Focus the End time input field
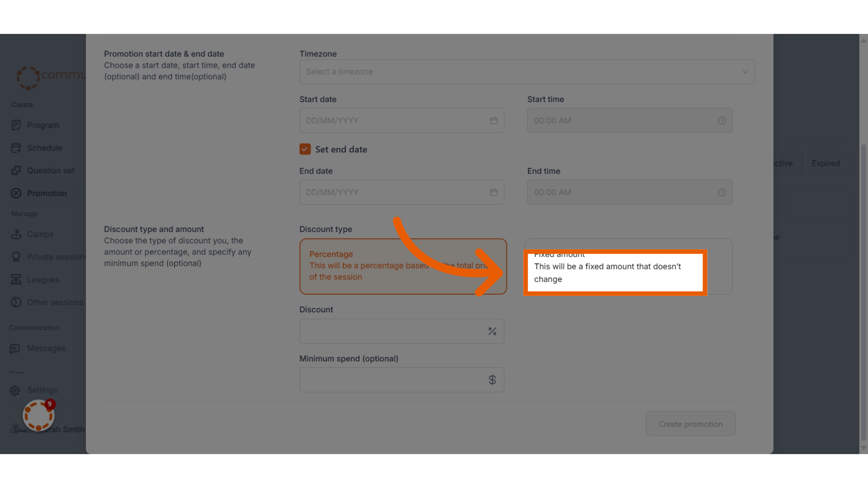Viewport: 868px width, 488px height. click(629, 192)
